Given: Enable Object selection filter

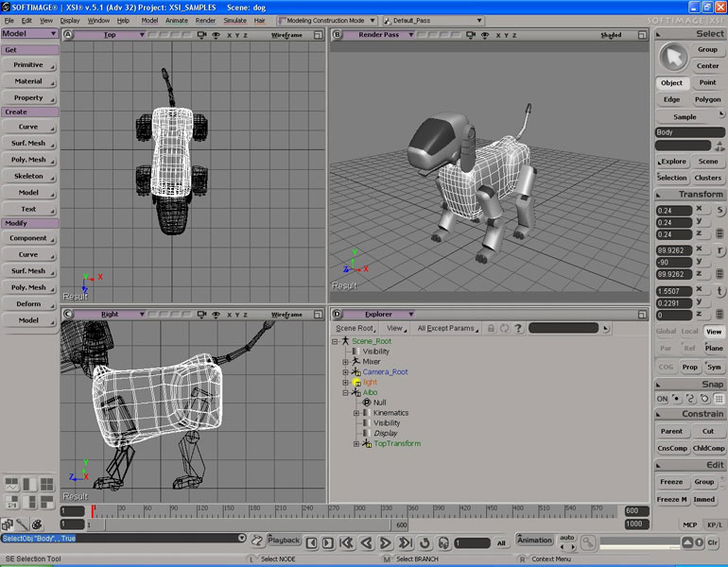Looking at the screenshot, I should point(672,83).
